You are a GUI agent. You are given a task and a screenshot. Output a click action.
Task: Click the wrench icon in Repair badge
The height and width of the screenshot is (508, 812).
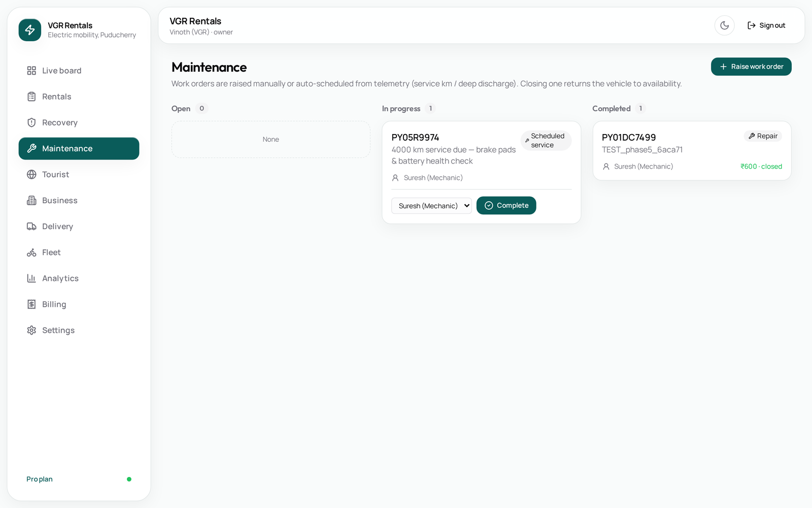[x=752, y=136]
